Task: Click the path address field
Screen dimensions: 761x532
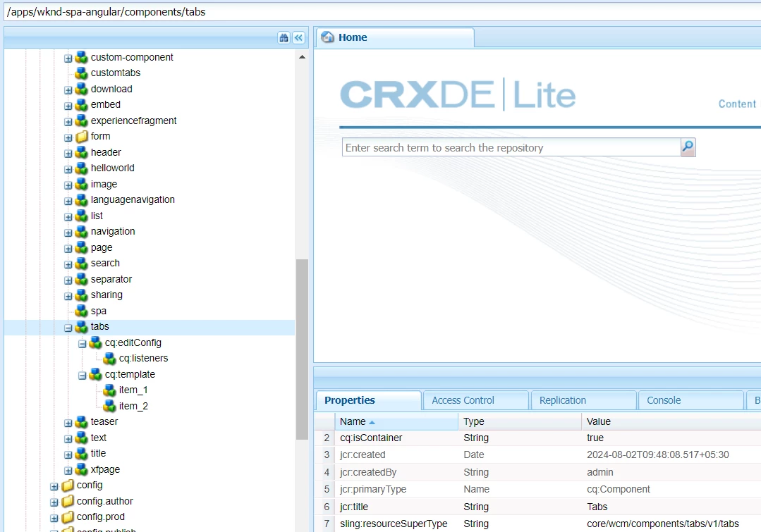Action: [382, 12]
